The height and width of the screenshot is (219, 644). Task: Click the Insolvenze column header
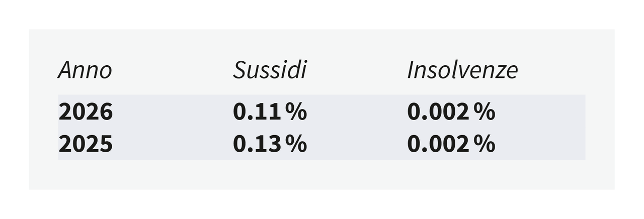coord(462,70)
